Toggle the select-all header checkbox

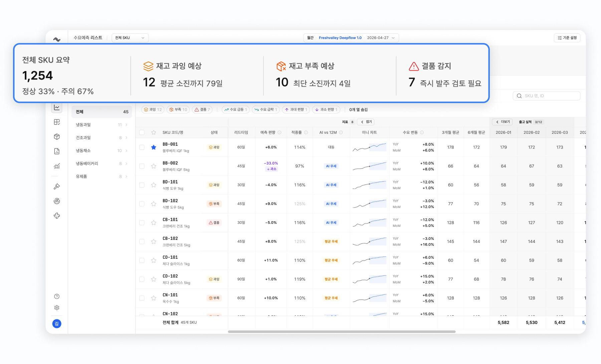pyautogui.click(x=142, y=132)
